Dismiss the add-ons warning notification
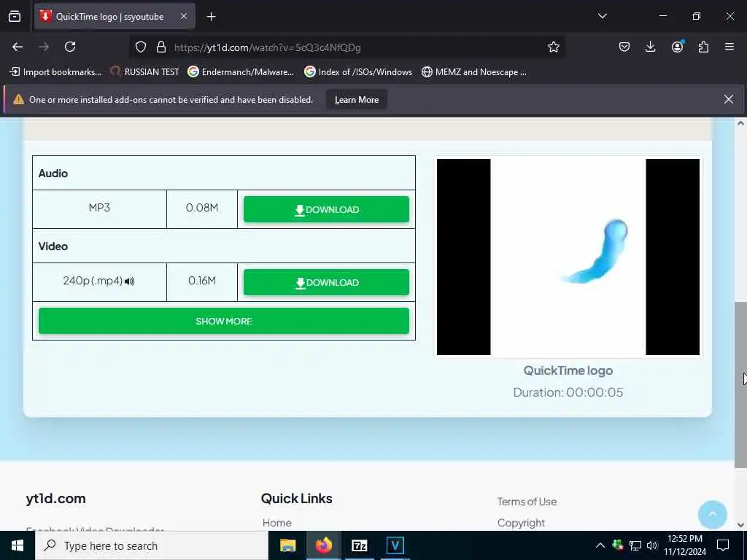 tap(729, 99)
